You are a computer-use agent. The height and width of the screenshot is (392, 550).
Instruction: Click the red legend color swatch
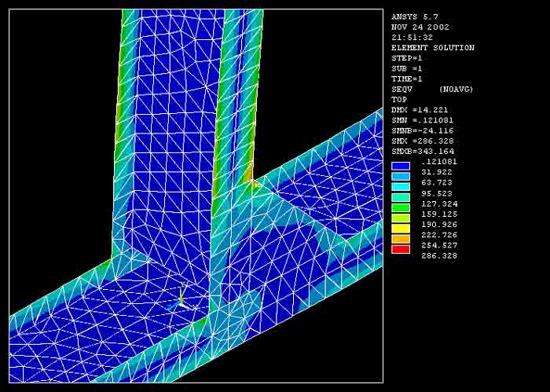click(401, 249)
